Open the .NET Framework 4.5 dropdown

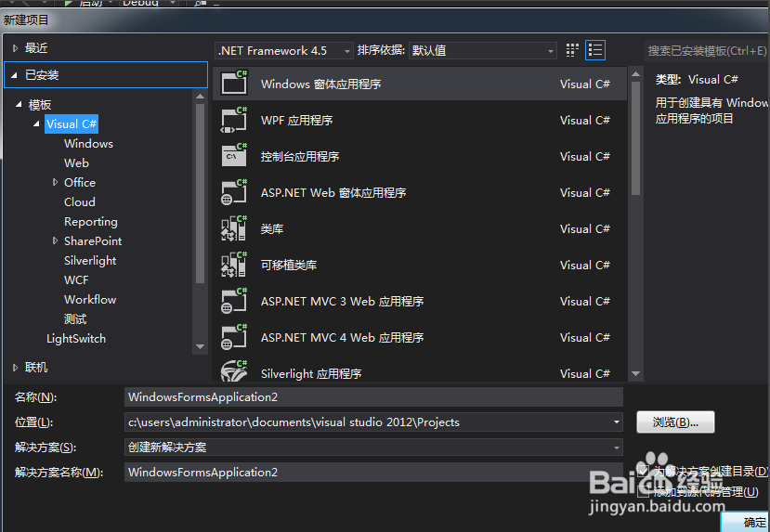[284, 50]
